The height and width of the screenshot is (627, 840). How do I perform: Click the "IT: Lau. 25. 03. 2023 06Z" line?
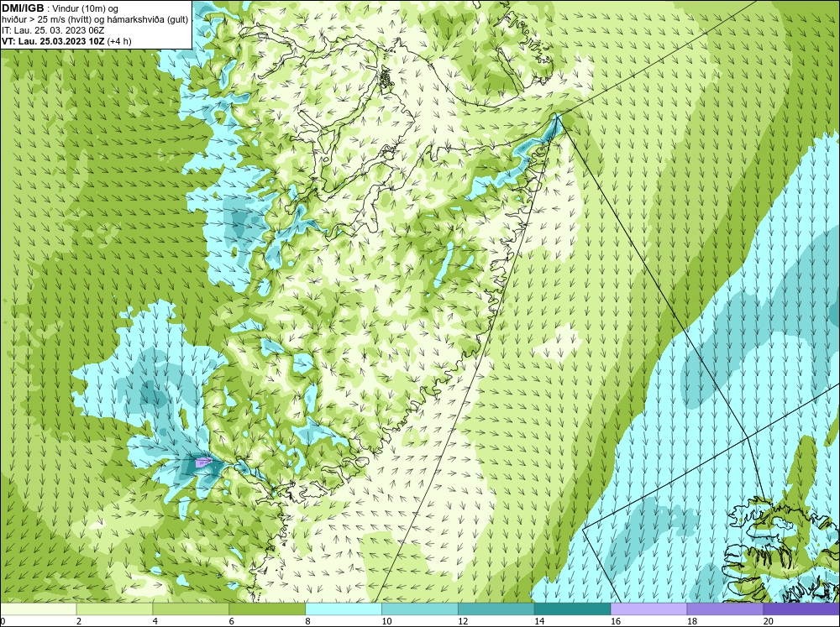[53, 30]
